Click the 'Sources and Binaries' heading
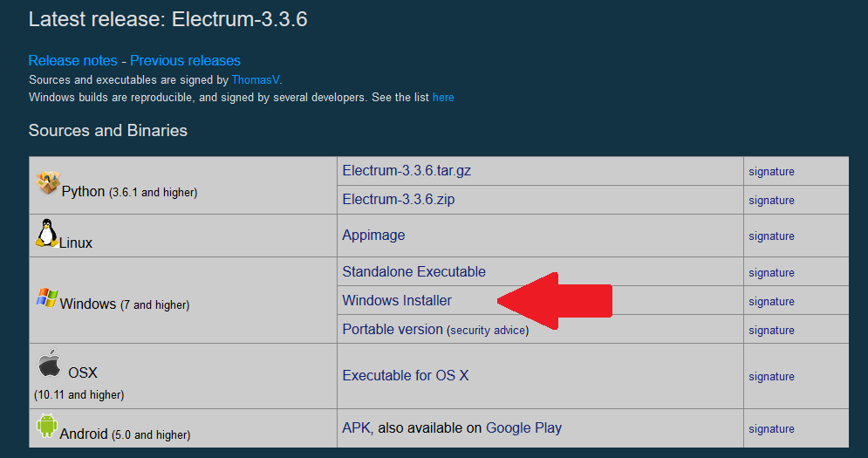 click(108, 131)
